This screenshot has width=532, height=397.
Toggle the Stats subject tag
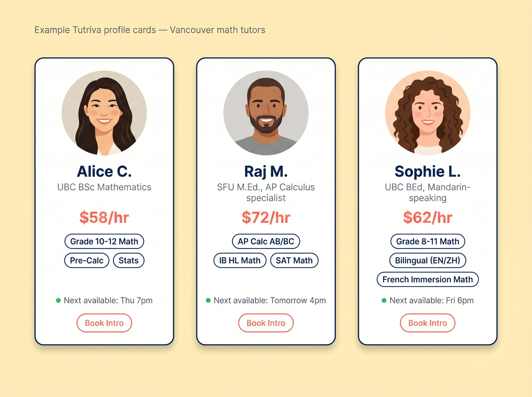[x=129, y=260]
